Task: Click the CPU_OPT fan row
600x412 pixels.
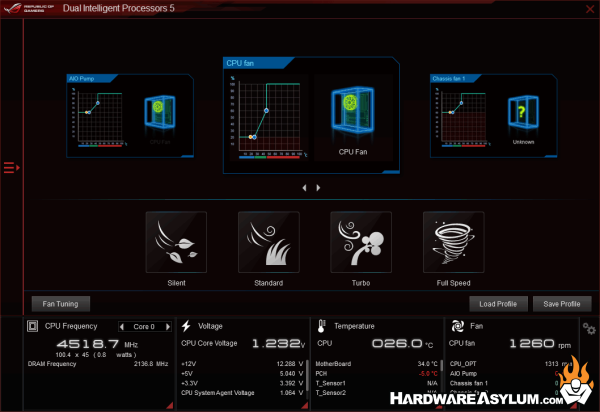Action: (x=511, y=364)
